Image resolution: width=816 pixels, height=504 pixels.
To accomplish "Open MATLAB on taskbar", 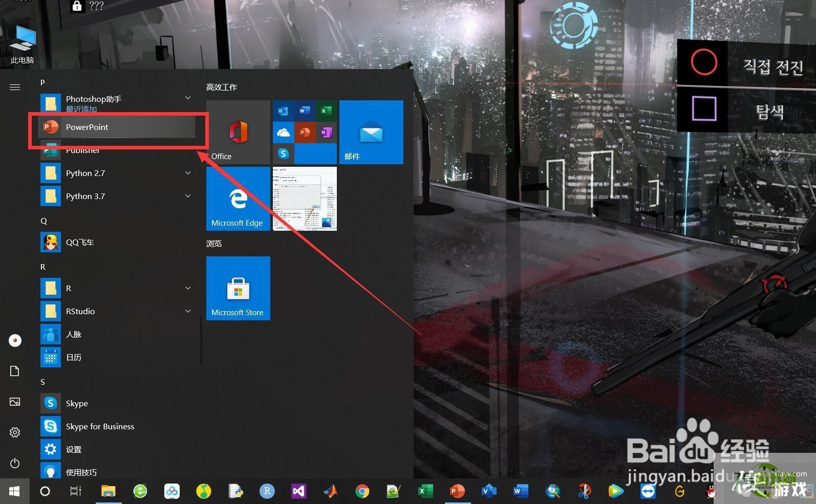I will click(331, 491).
